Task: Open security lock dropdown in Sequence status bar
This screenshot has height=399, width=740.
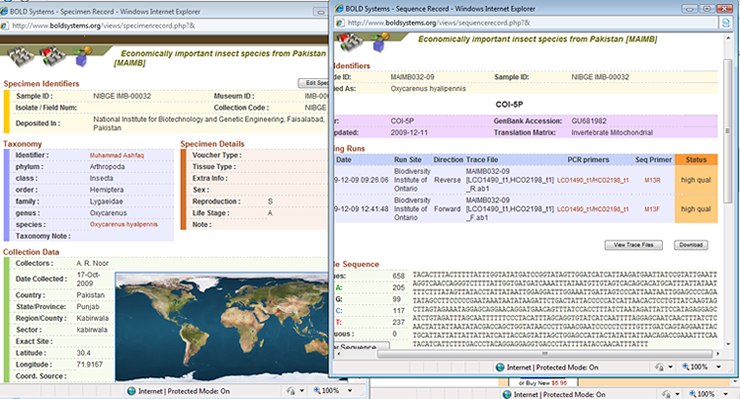Action: [x=670, y=367]
